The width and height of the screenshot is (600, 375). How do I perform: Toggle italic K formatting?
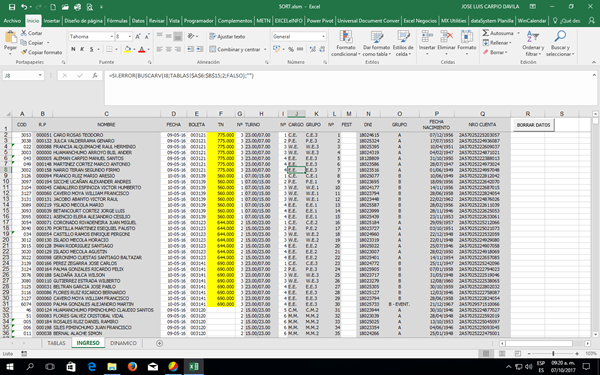82,49
